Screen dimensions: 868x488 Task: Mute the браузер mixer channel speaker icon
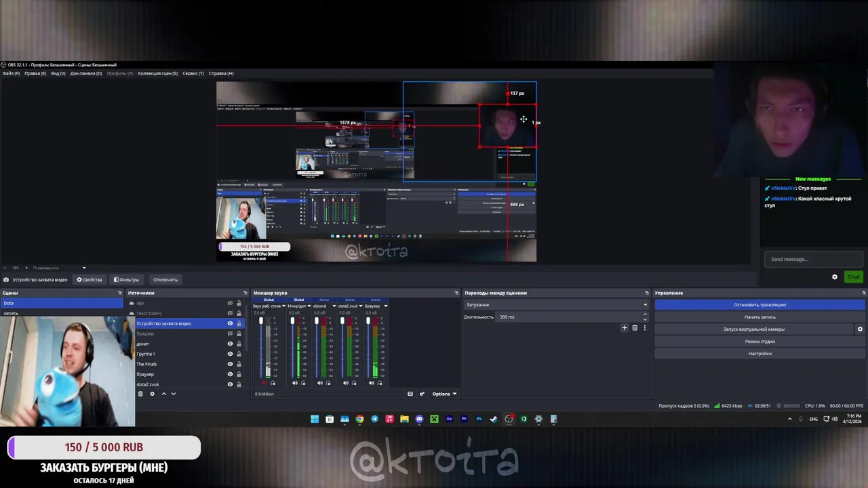pyautogui.click(x=371, y=383)
